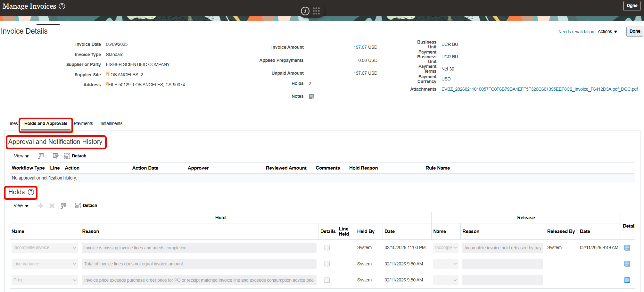Release a hold using the X icon

point(52,205)
